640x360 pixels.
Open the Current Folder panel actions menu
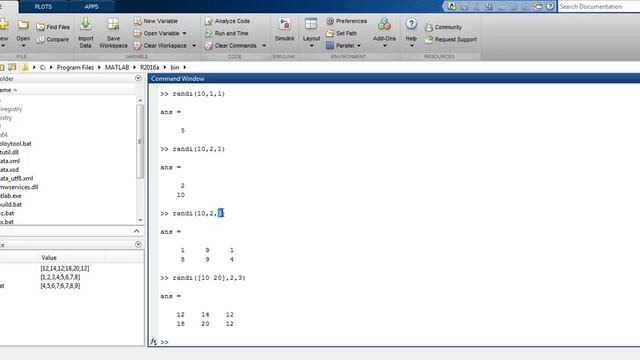tap(138, 78)
